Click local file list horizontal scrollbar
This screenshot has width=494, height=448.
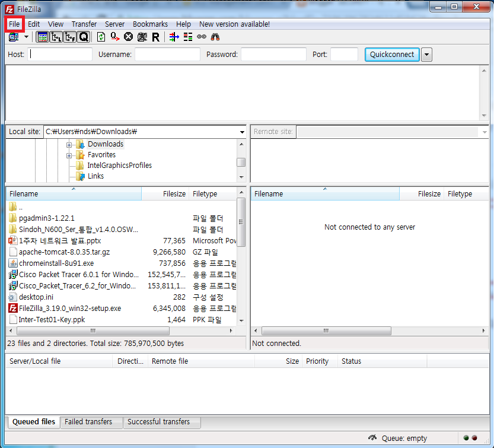(x=93, y=331)
